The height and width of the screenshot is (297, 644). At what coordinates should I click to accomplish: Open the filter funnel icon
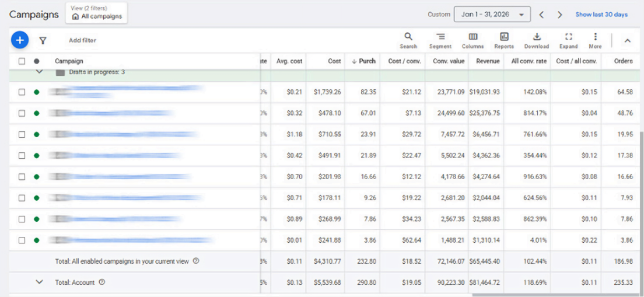(x=43, y=40)
